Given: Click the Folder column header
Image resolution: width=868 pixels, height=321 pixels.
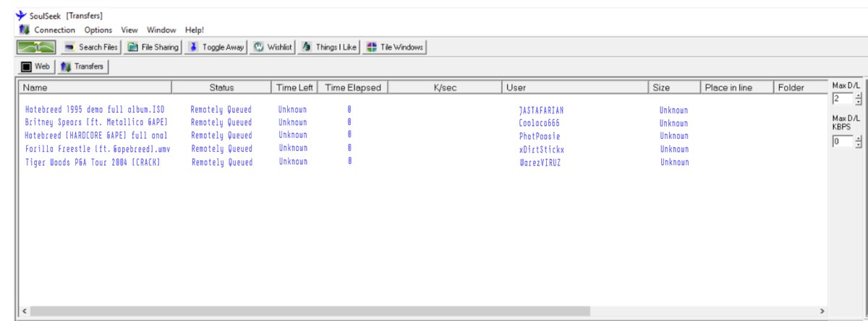Looking at the screenshot, I should click(x=800, y=87).
